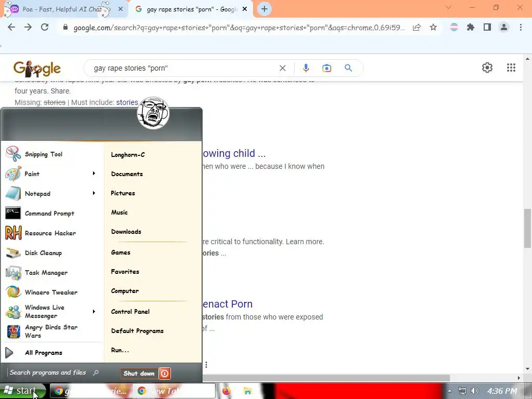Open Windows Live Messenger
The image size is (532, 399).
click(x=51, y=312)
